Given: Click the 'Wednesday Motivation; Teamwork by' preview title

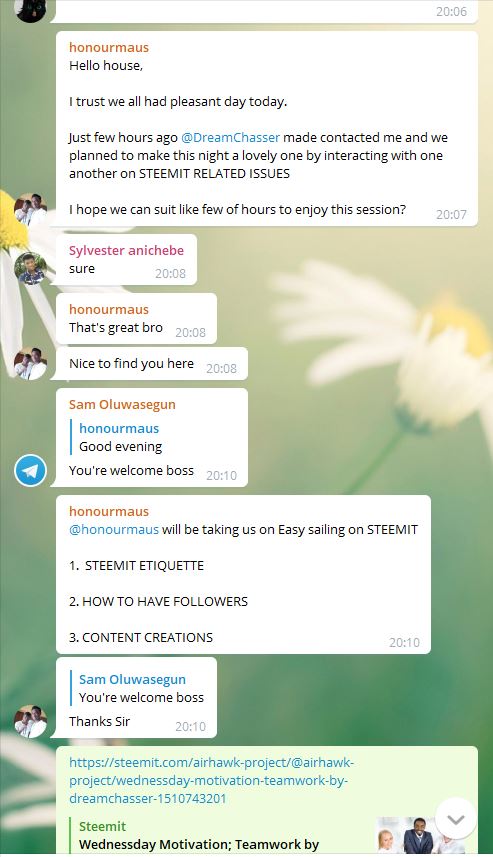Looking at the screenshot, I should pos(199,844).
